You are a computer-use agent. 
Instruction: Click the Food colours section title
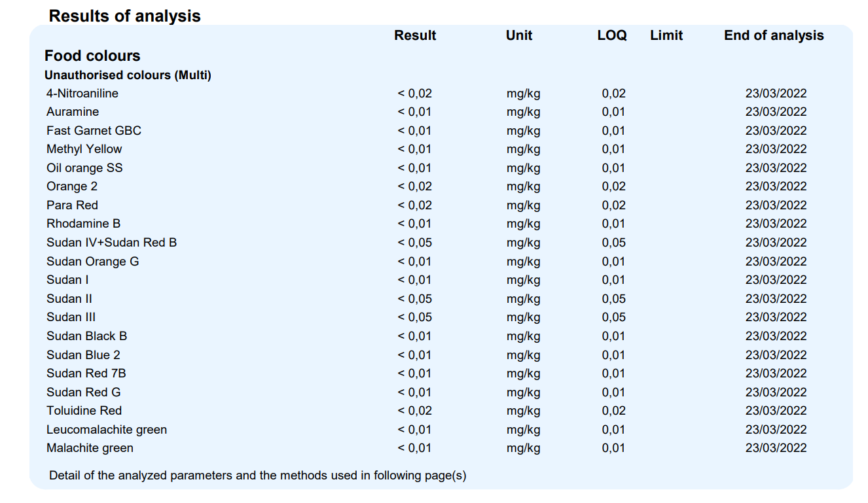(92, 56)
